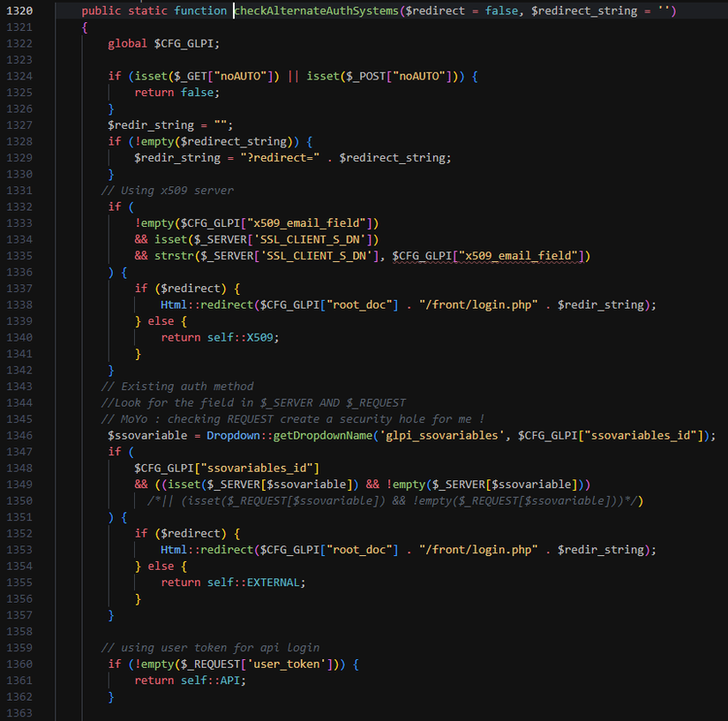
Task: Click $redir_string assignment on line 1327
Action: 170,125
